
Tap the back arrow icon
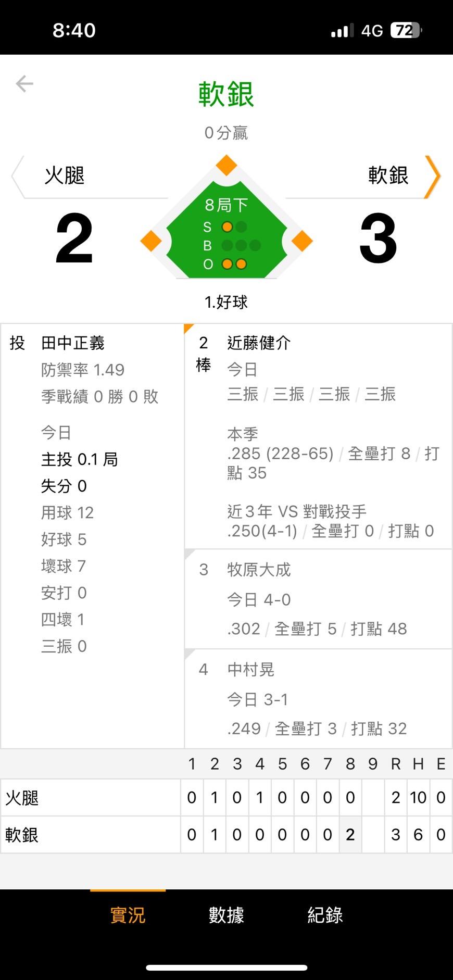pyautogui.click(x=24, y=83)
